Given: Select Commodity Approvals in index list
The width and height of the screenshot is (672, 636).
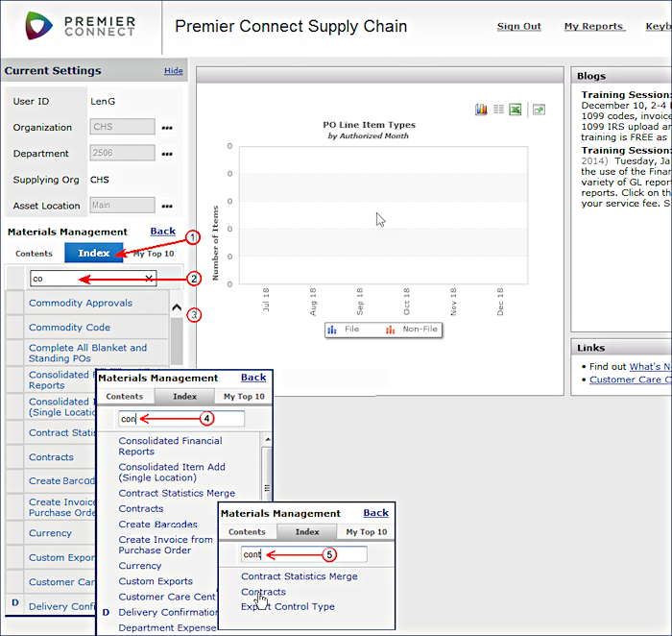Looking at the screenshot, I should click(81, 303).
